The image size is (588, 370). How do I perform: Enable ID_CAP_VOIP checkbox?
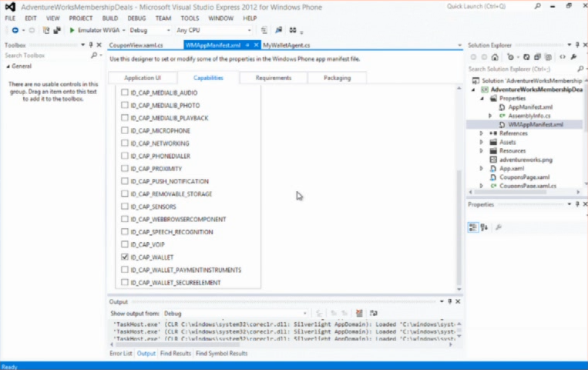coord(125,244)
